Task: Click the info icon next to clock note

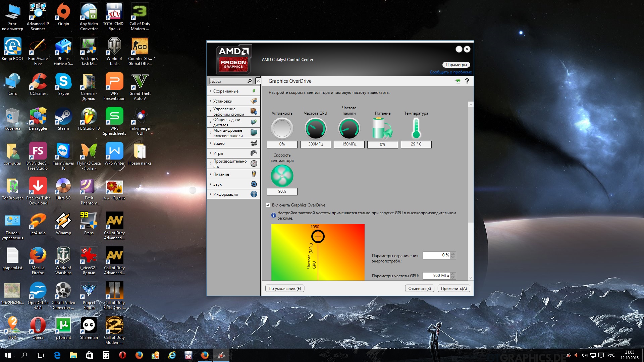Action: point(273,215)
